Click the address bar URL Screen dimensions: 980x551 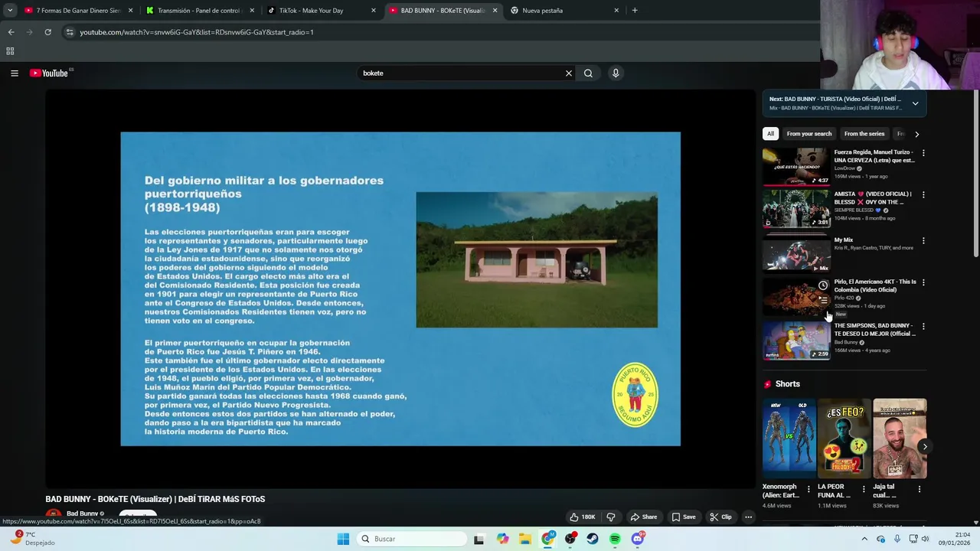(197, 32)
